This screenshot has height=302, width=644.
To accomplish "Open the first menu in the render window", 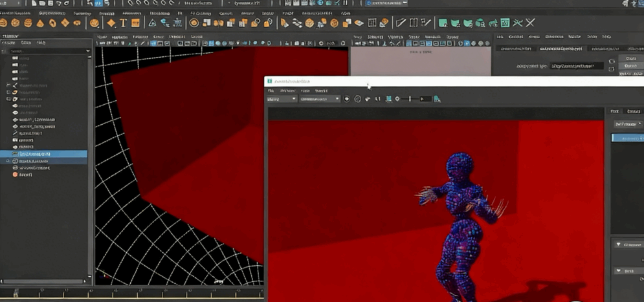I will coord(271,91).
